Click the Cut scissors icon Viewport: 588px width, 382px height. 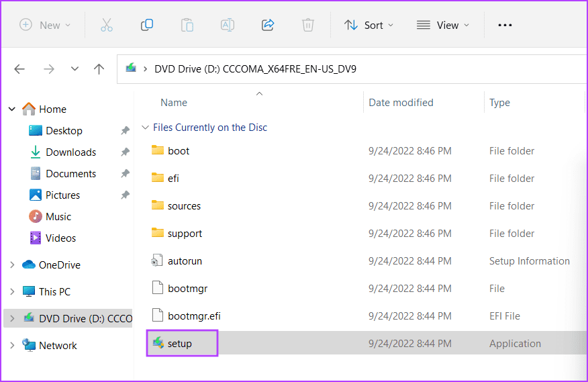click(107, 25)
